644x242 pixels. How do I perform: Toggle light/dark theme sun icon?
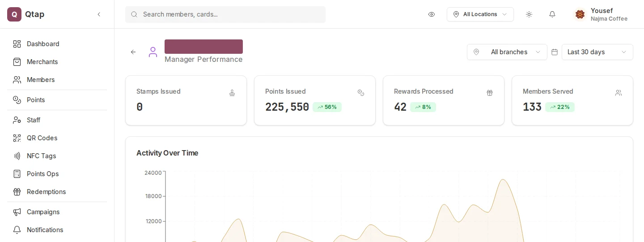[x=529, y=14]
